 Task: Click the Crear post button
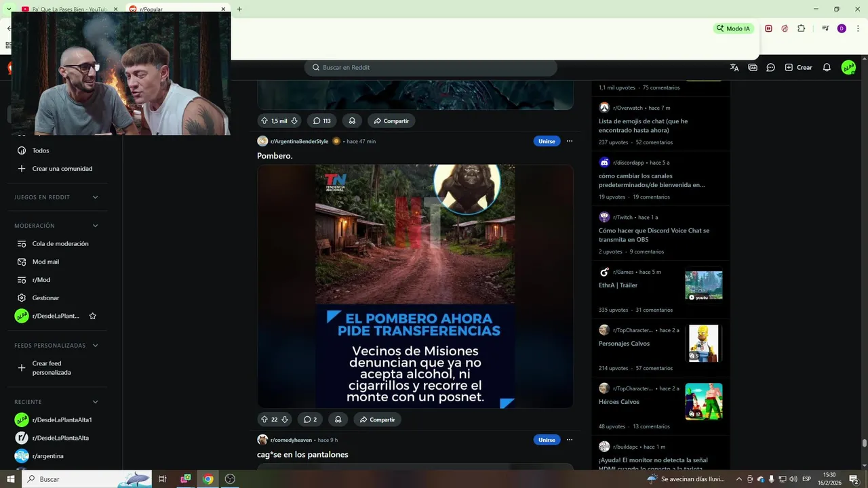pyautogui.click(x=798, y=67)
